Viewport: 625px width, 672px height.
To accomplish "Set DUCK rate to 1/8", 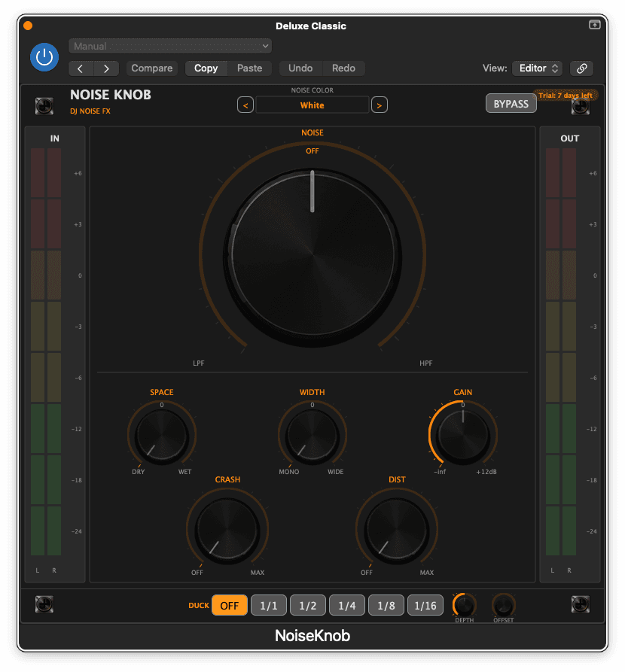I will click(386, 605).
